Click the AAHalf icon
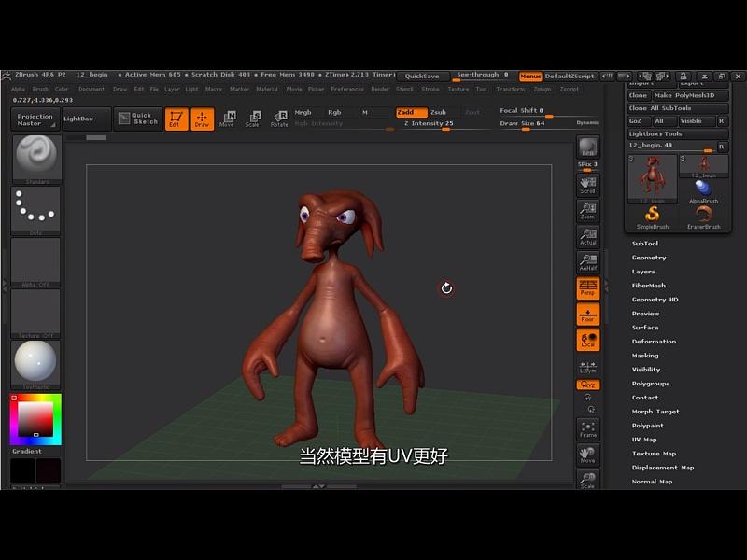This screenshot has width=747, height=560. click(588, 262)
